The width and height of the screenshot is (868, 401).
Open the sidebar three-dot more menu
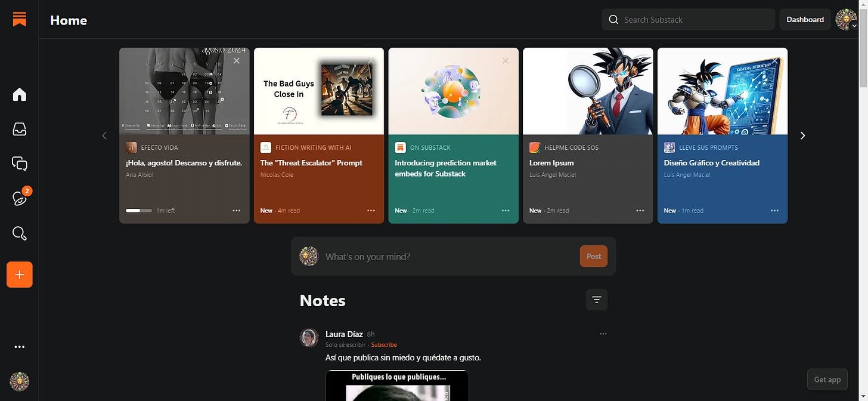coord(20,347)
